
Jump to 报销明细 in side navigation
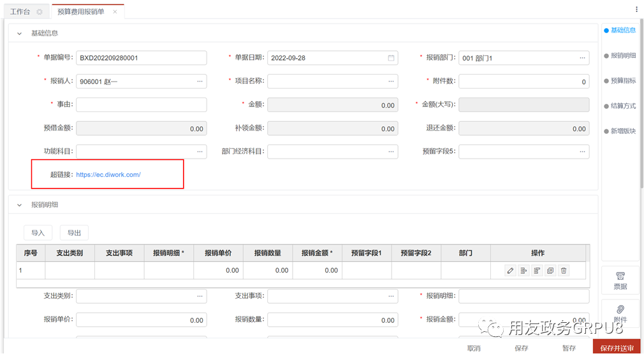[620, 56]
